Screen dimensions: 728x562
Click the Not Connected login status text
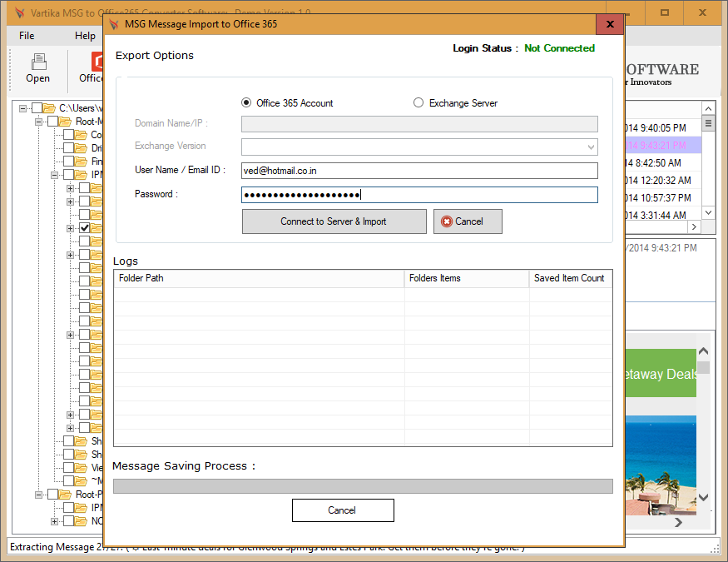[559, 48]
